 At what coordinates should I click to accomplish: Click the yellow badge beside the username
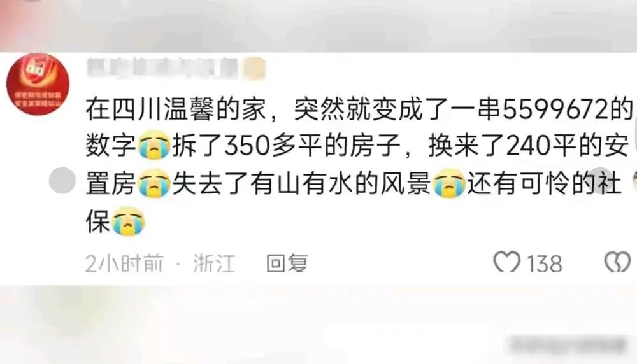point(254,68)
